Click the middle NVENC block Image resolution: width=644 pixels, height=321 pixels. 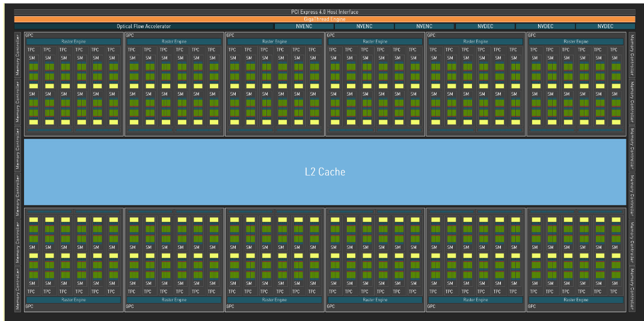(x=364, y=26)
